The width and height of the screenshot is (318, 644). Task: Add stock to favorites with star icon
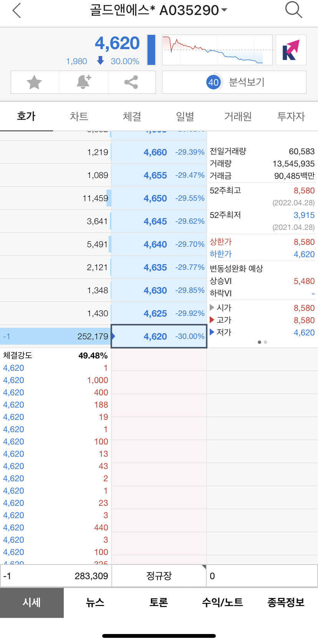pyautogui.click(x=35, y=82)
